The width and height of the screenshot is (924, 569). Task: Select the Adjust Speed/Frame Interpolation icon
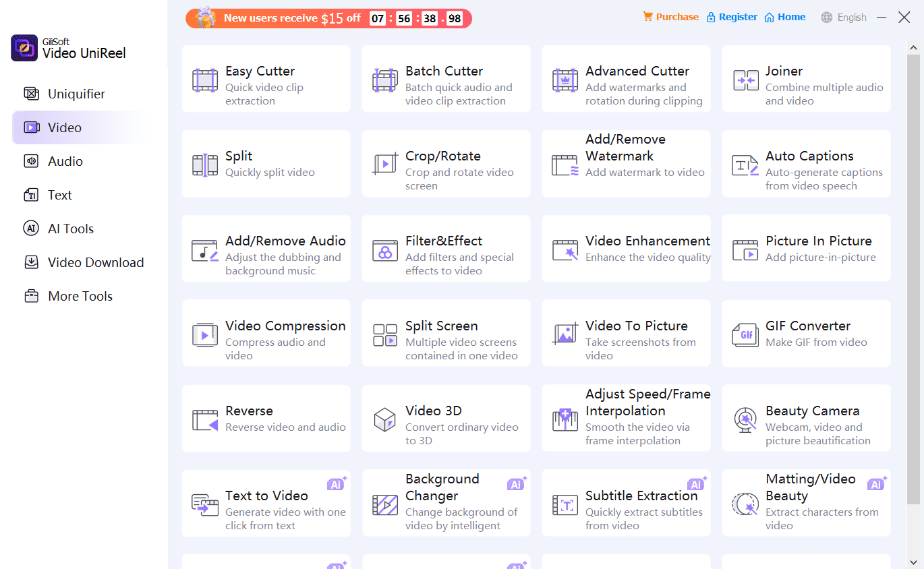tap(565, 420)
